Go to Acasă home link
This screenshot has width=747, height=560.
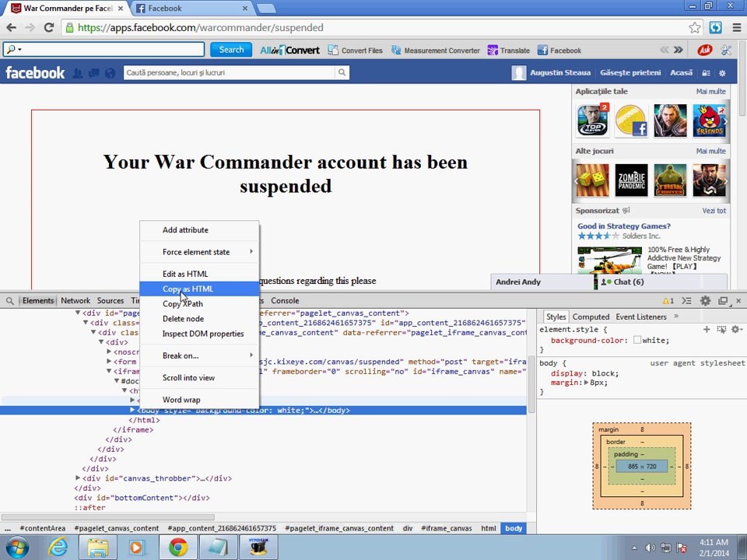point(682,72)
